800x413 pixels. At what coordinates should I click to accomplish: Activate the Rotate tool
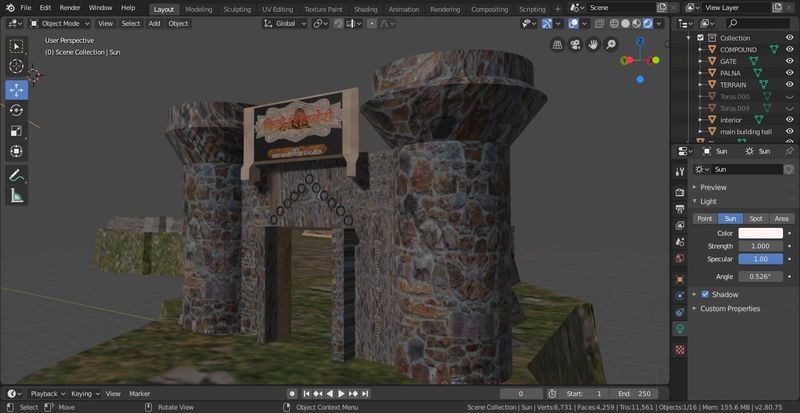(x=16, y=109)
